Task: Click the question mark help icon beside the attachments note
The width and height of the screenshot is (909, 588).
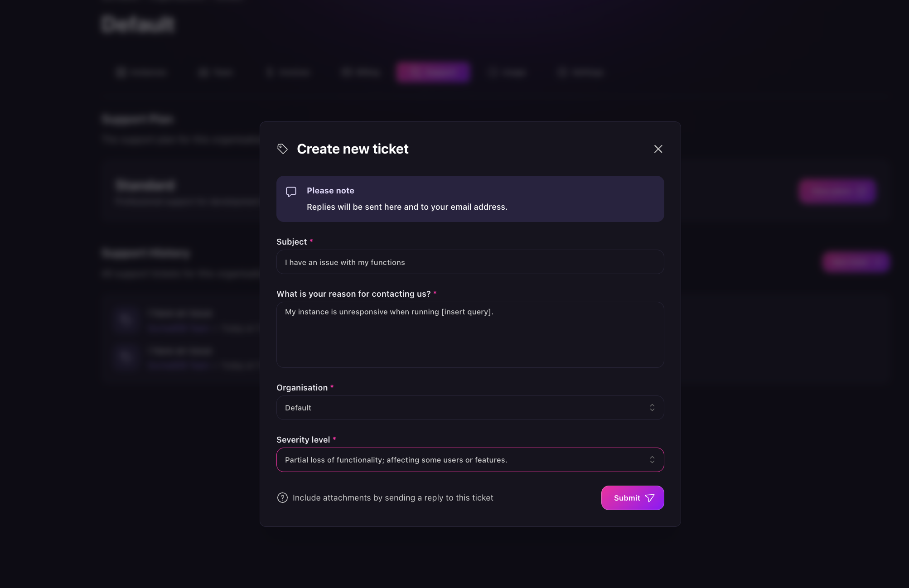Action: (282, 497)
